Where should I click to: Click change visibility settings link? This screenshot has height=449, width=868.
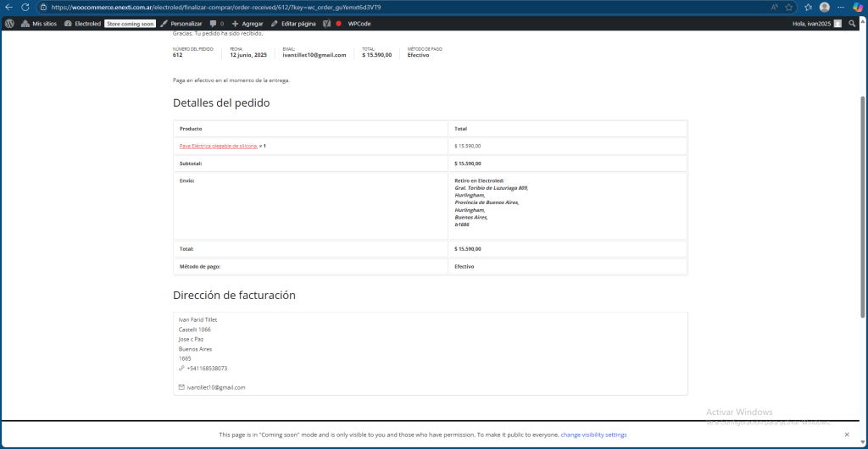pyautogui.click(x=593, y=435)
